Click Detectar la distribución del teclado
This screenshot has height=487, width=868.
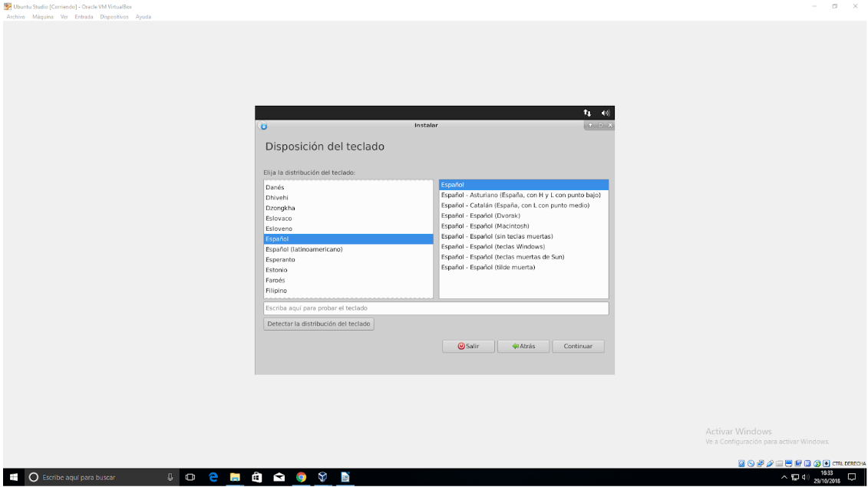[318, 324]
